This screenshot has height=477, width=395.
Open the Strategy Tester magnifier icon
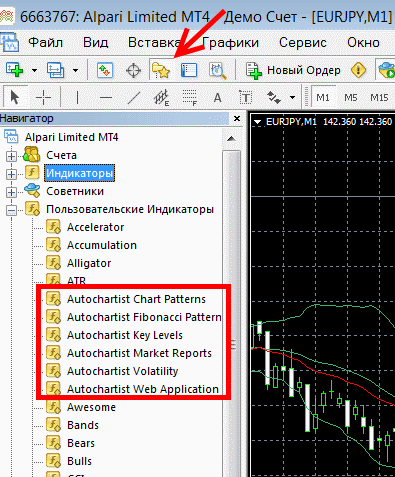(x=217, y=71)
